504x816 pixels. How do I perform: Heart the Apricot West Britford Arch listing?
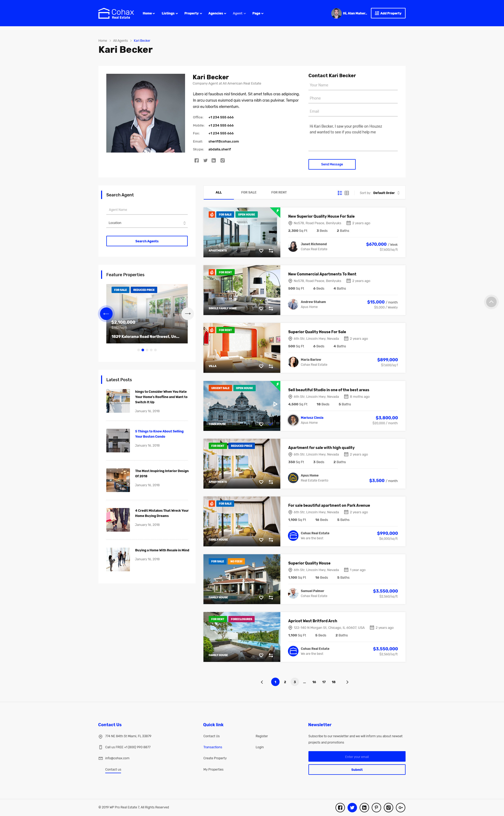click(261, 655)
